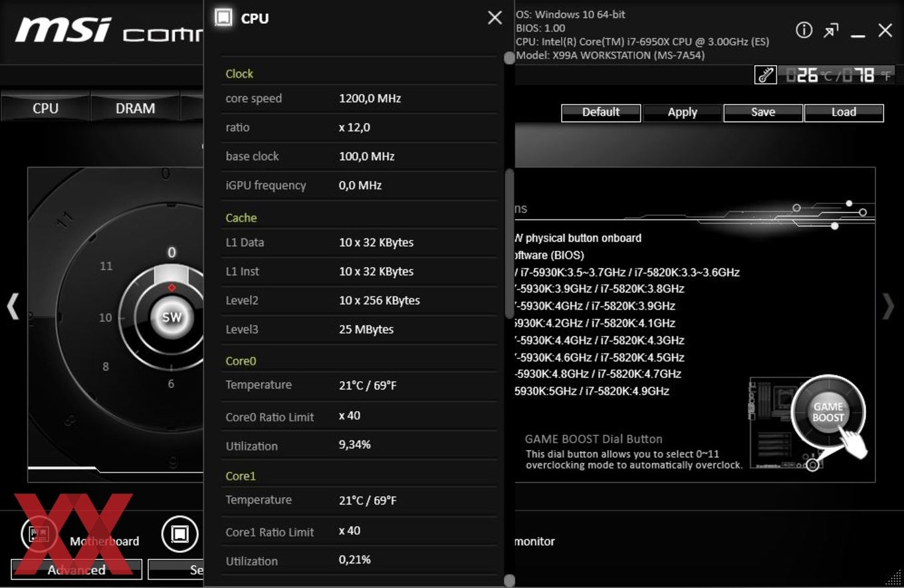Click the Advanced button

click(76, 569)
